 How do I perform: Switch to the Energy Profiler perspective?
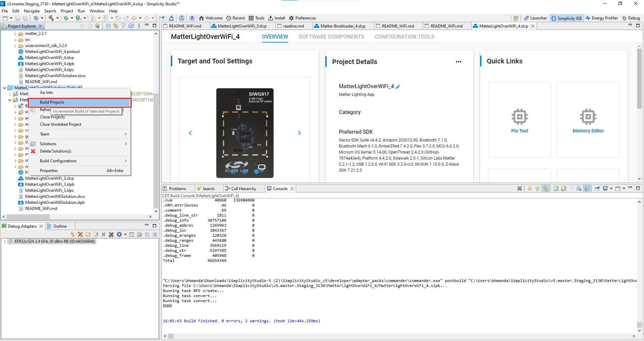pos(602,18)
